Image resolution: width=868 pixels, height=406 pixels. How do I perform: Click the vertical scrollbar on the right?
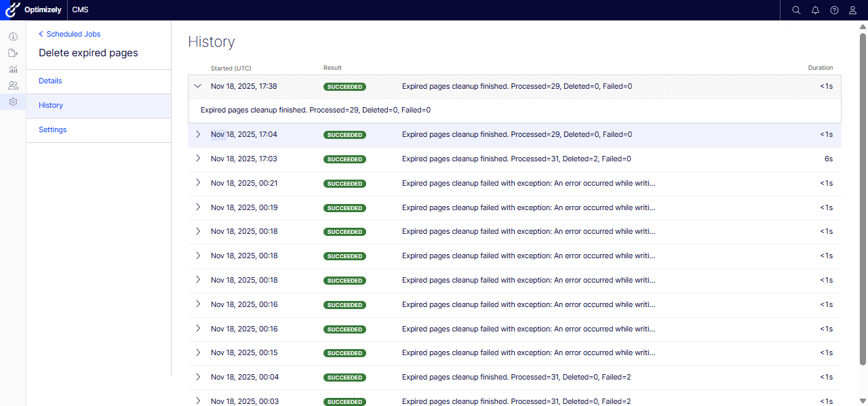[862, 203]
